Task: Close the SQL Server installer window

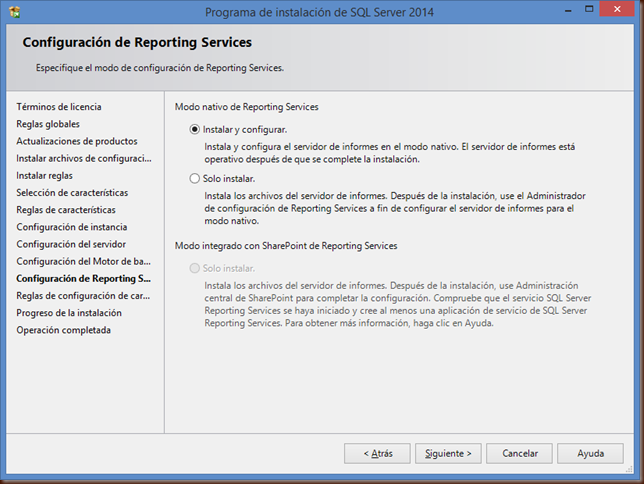Action: coord(617,9)
